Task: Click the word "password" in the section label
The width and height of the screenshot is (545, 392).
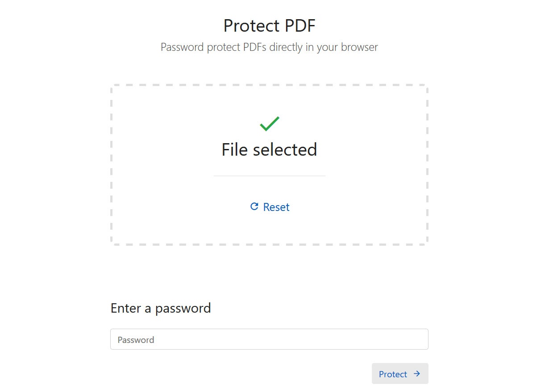Action: (x=183, y=308)
